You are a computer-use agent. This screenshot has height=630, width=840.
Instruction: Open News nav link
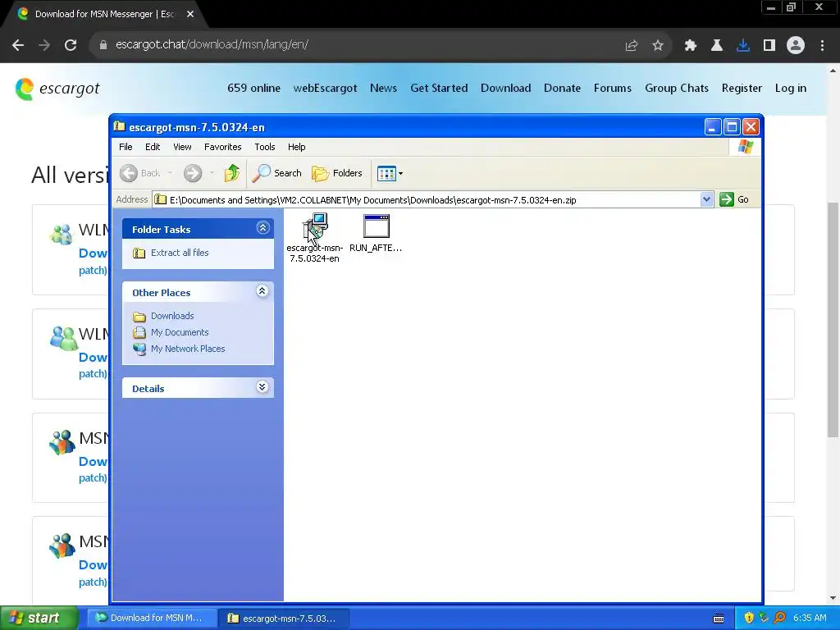point(384,89)
